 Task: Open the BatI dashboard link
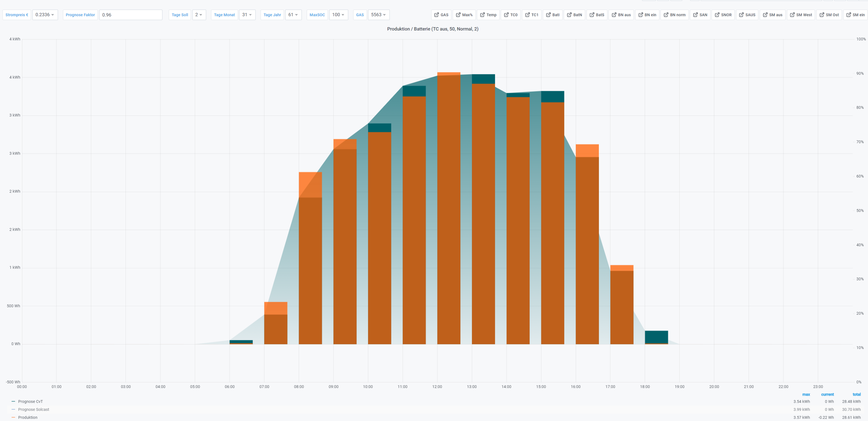tap(552, 15)
